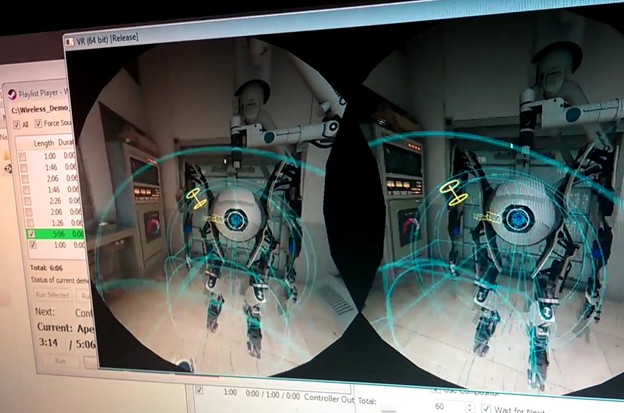The image size is (624, 413).
Task: Check the box for the 2:26 demo
Action: pos(24,200)
